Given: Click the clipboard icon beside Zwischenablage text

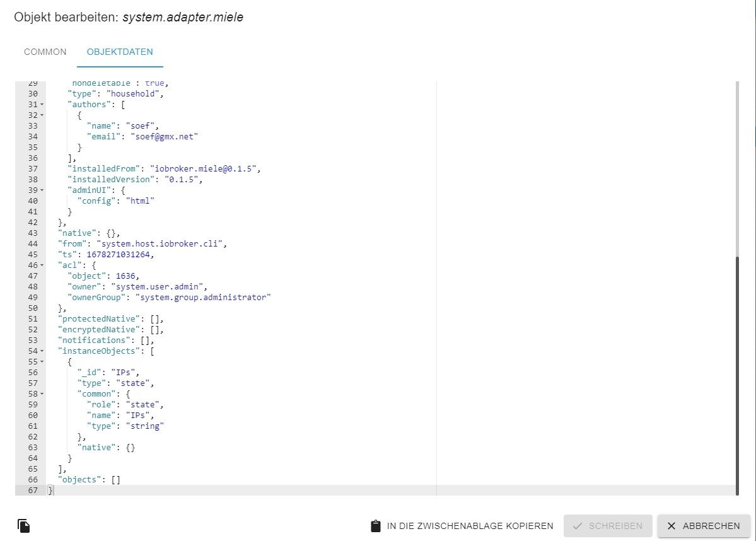Looking at the screenshot, I should tap(376, 526).
